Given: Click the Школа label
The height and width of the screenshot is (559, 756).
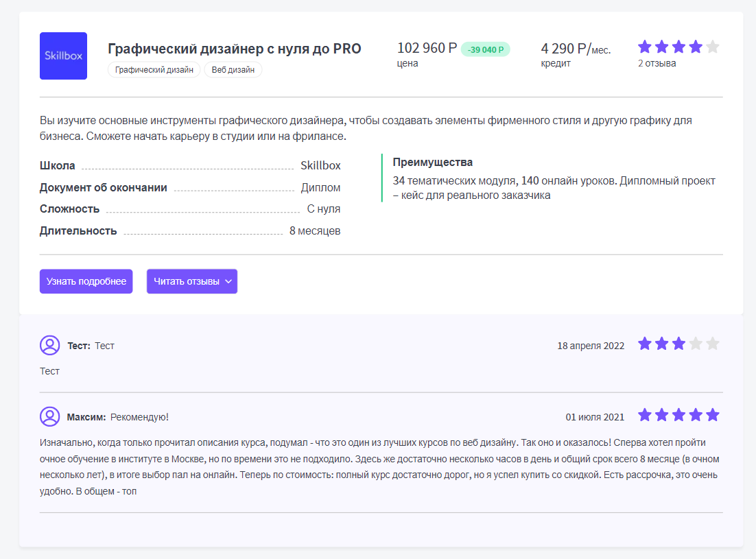Looking at the screenshot, I should tap(58, 166).
